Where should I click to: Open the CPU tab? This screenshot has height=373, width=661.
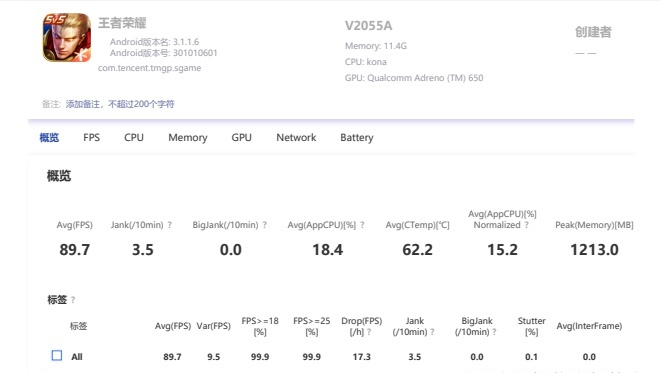(134, 137)
